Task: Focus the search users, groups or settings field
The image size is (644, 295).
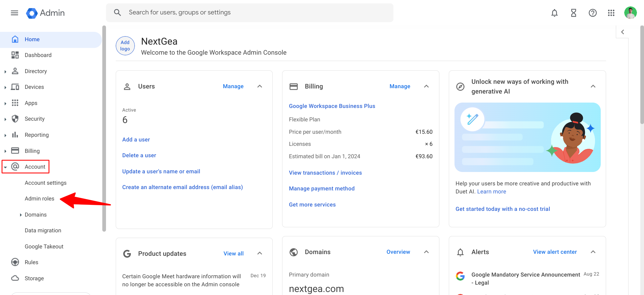Action: tap(250, 13)
